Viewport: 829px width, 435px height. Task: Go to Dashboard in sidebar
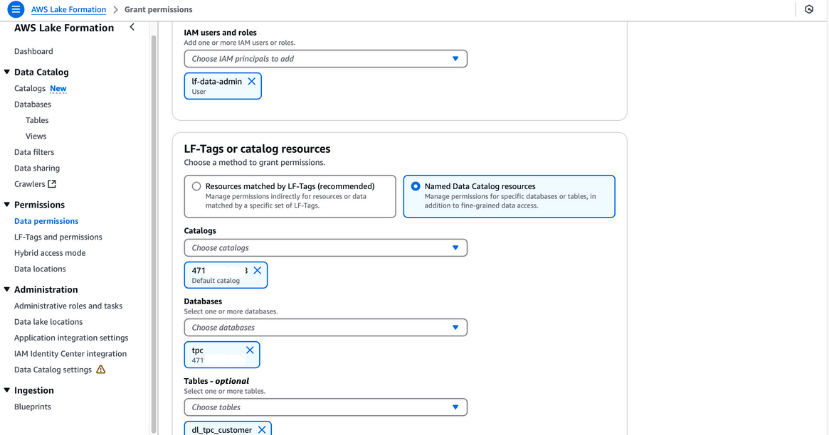tap(33, 51)
